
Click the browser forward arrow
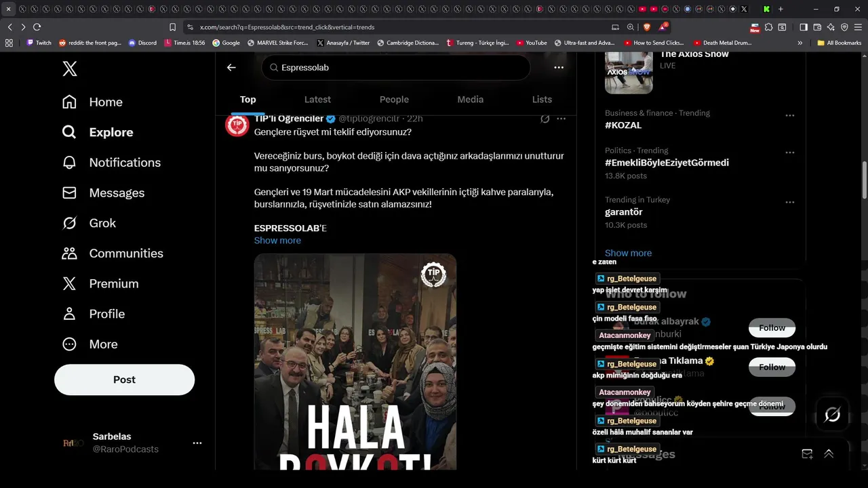point(23,27)
